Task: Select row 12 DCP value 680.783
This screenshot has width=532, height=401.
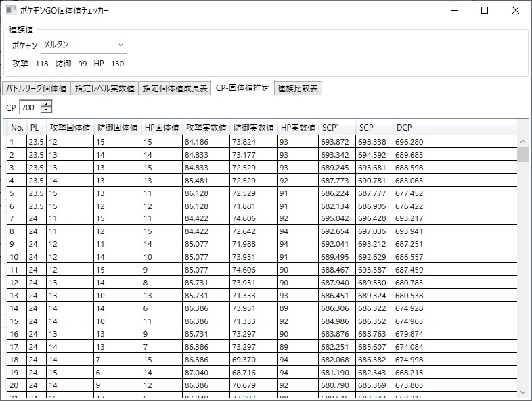Action: (x=412, y=283)
